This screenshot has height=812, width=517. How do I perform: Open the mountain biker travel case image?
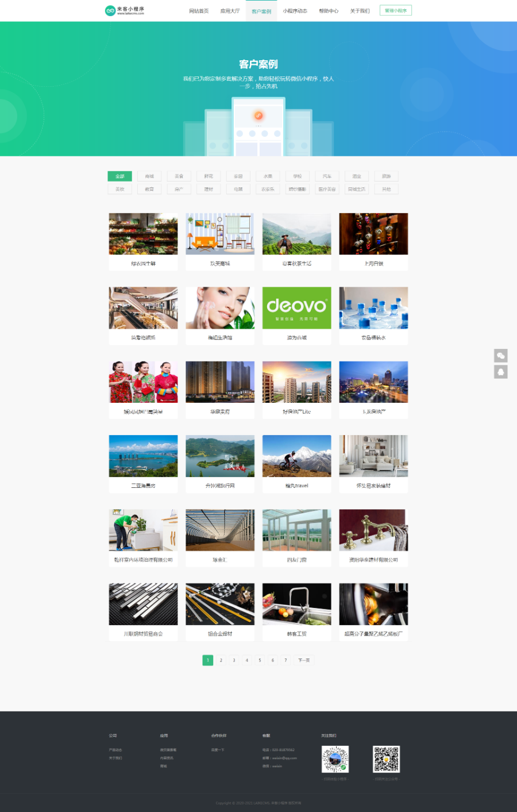(x=296, y=456)
